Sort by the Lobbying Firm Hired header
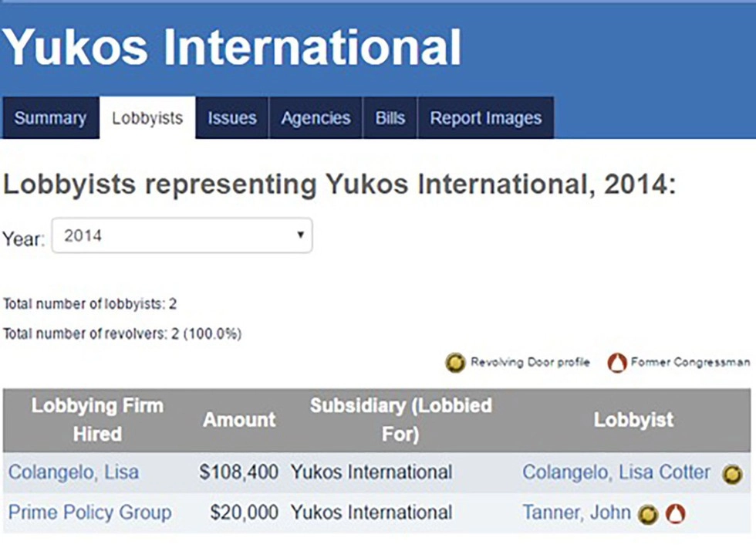This screenshot has width=756, height=548. click(x=97, y=420)
